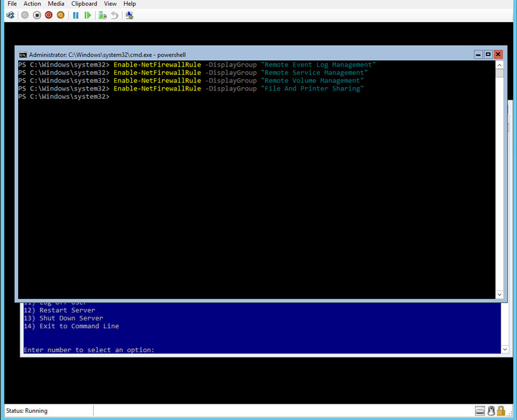
Task: Click the mouse status icon in status bar
Action: pos(491,411)
